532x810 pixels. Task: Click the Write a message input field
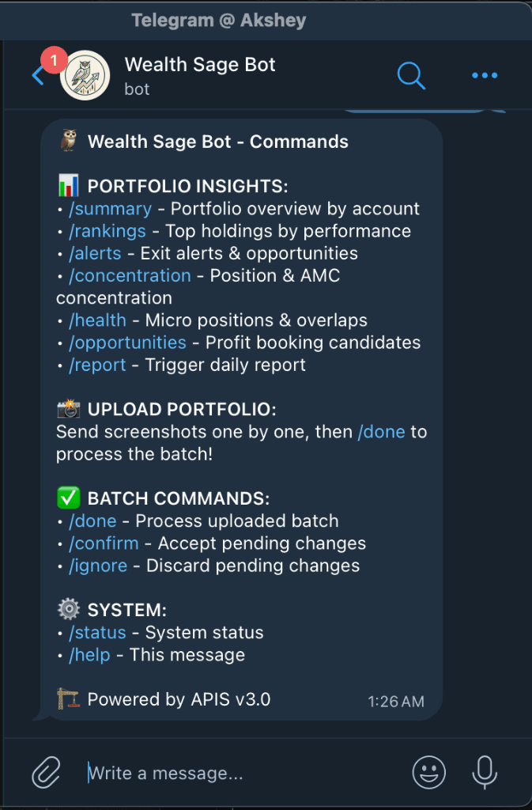click(x=237, y=773)
